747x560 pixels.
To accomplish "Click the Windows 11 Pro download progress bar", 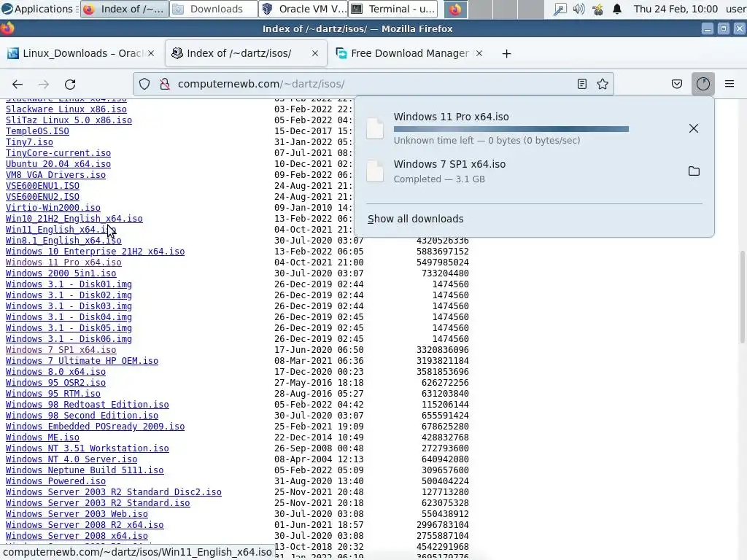I will pyautogui.click(x=511, y=129).
